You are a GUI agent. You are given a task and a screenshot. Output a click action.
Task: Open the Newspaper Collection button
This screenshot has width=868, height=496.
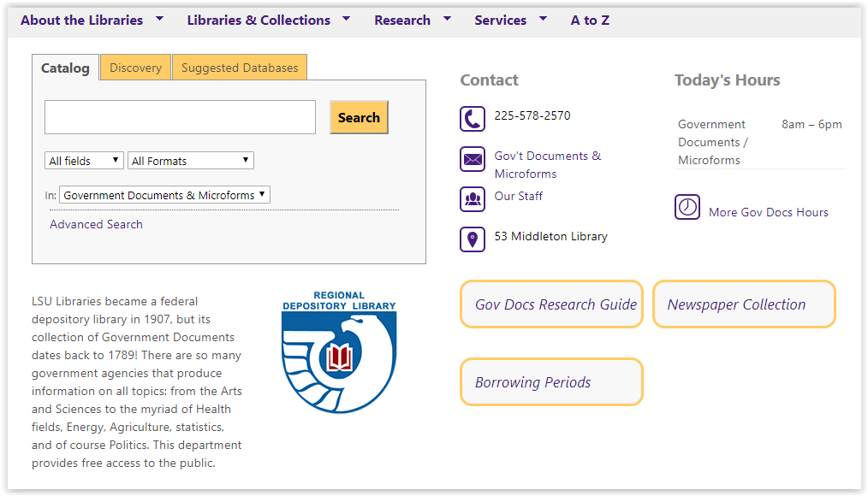pos(744,304)
